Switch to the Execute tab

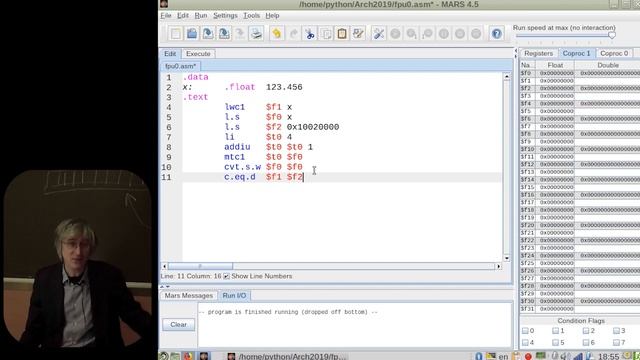[198, 54]
